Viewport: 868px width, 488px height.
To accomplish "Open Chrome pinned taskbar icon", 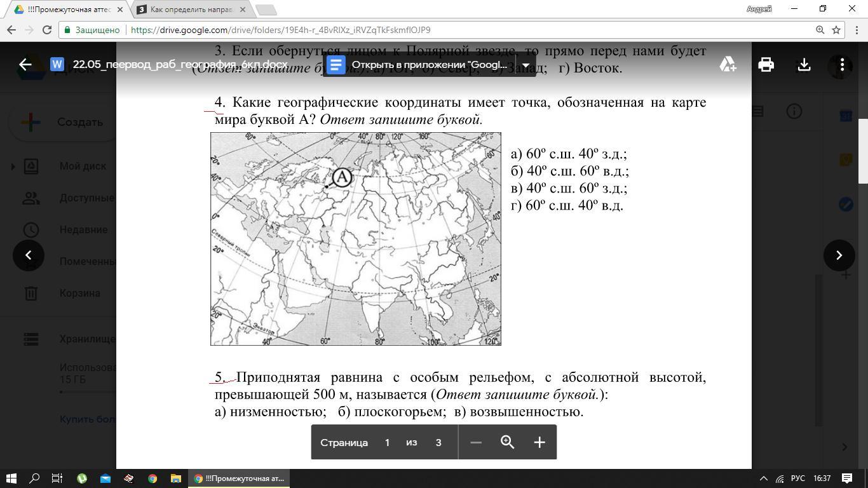I will click(x=152, y=478).
